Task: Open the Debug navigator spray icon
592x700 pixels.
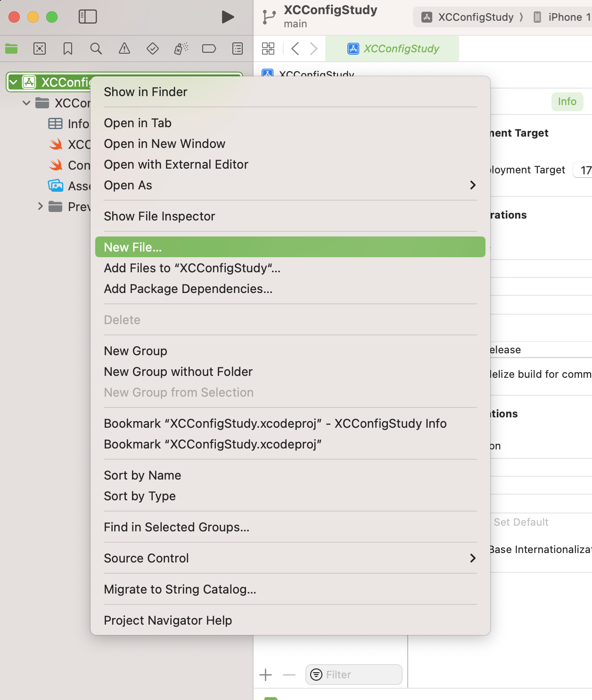Action: (181, 49)
